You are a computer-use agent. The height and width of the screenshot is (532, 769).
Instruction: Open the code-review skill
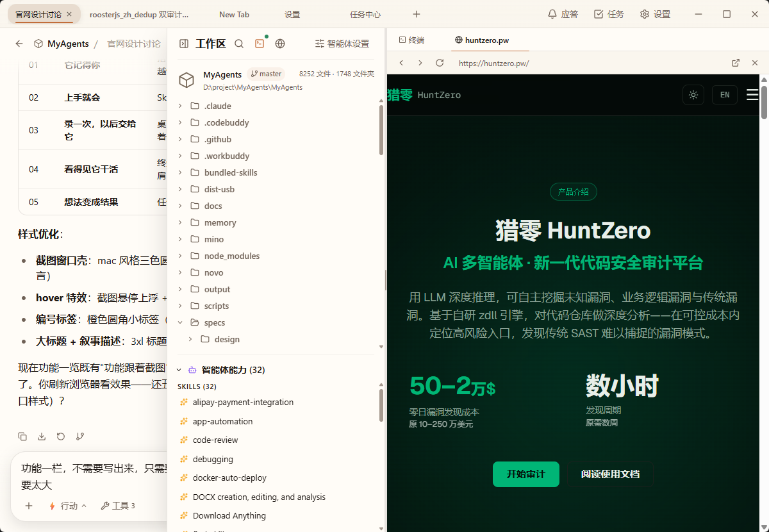pos(215,440)
